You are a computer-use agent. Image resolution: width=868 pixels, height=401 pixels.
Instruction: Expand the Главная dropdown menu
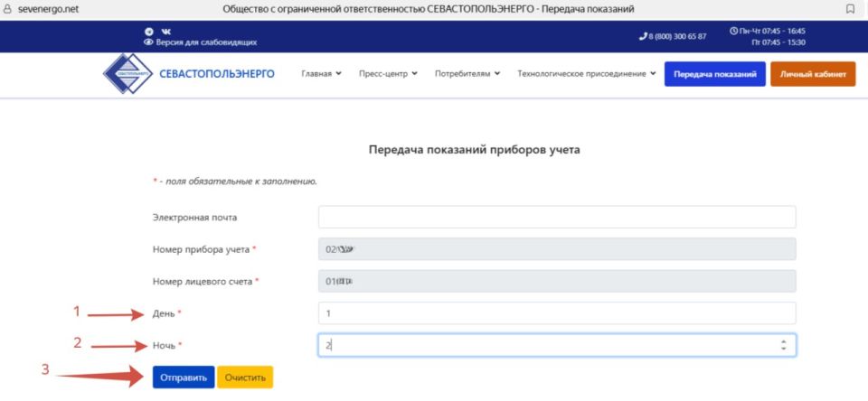tap(321, 74)
